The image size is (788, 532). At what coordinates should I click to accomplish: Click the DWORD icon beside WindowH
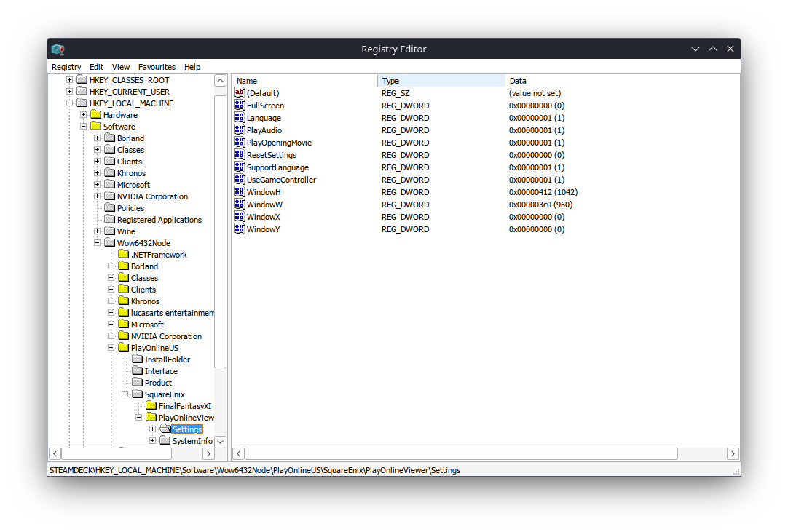tap(239, 191)
